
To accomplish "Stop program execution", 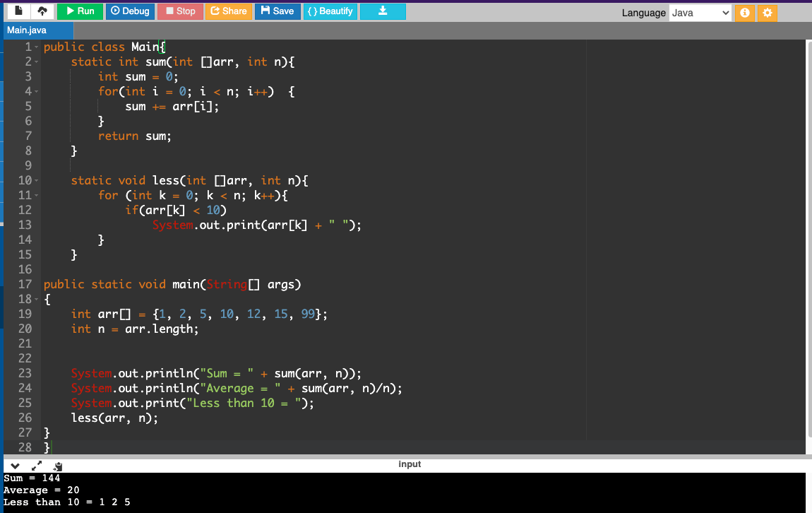I will 180,11.
